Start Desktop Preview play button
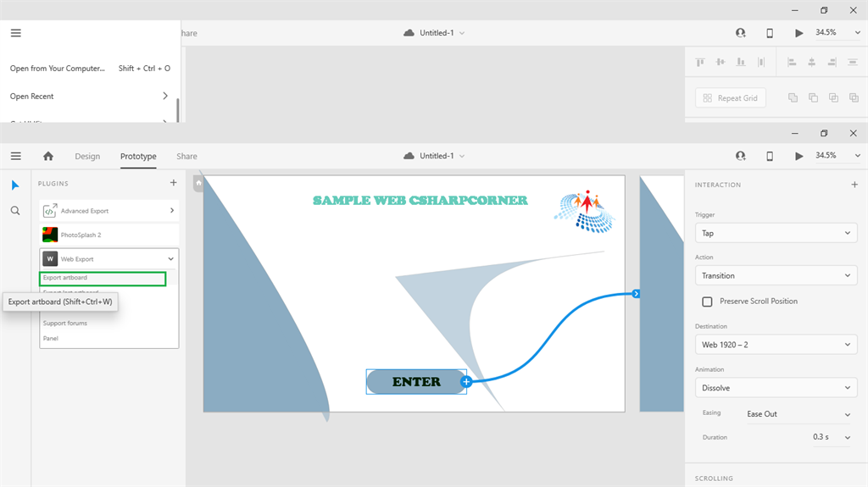Screen dimensions: 868x487 (x=798, y=156)
